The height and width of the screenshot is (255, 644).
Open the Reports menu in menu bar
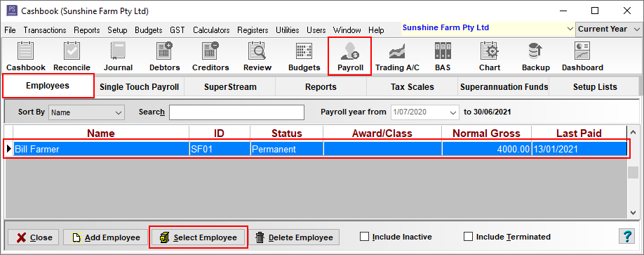click(87, 30)
